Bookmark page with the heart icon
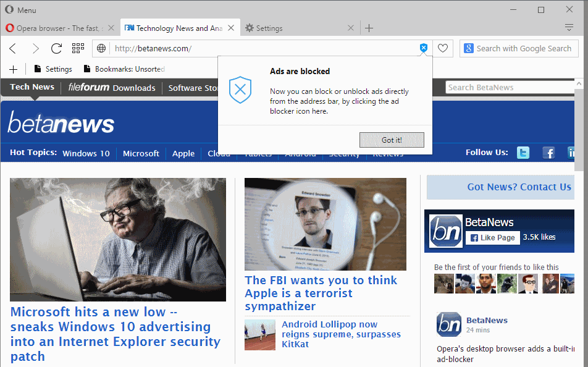The height and width of the screenshot is (367, 588). (442, 48)
